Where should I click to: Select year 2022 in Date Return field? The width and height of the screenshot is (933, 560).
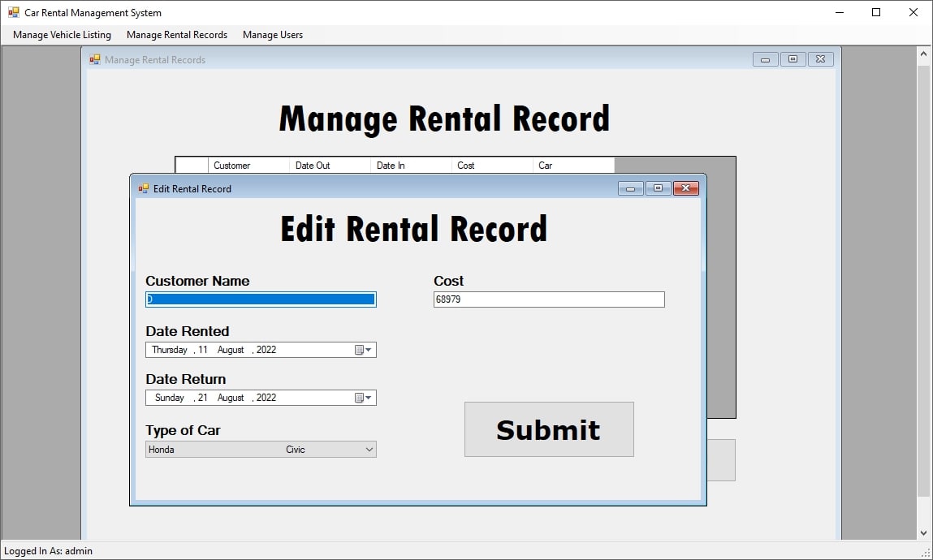[x=266, y=398]
